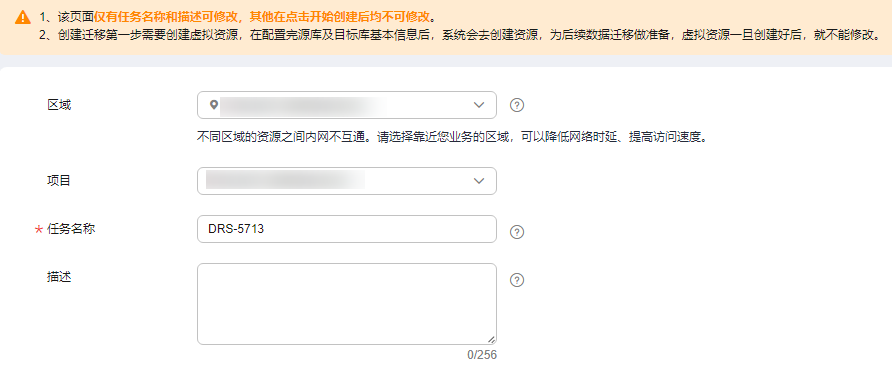Open the help tooltip icon beside 区域
This screenshot has height=366, width=892.
click(517, 105)
